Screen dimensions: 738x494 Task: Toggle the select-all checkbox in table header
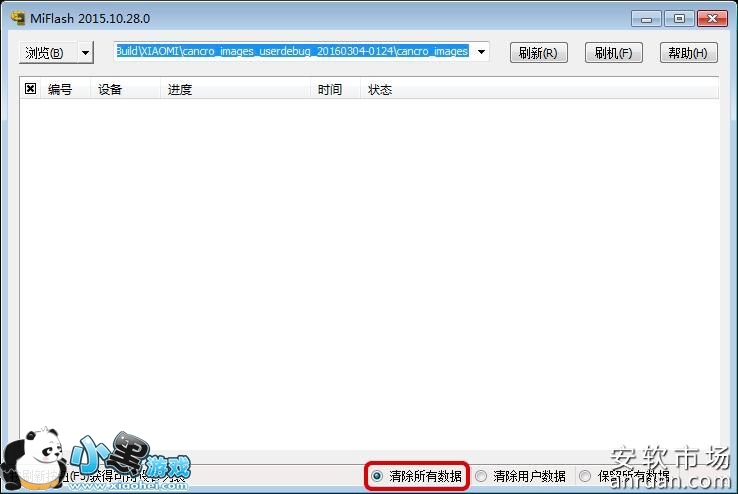tap(31, 88)
